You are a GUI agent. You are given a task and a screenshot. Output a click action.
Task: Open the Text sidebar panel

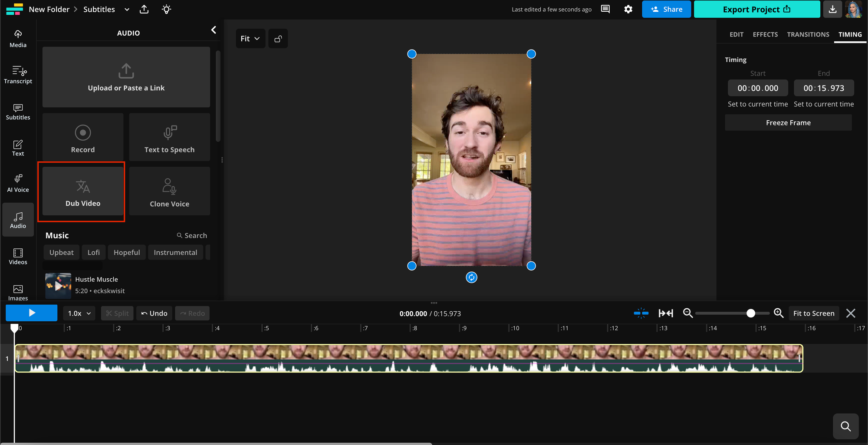click(x=18, y=148)
